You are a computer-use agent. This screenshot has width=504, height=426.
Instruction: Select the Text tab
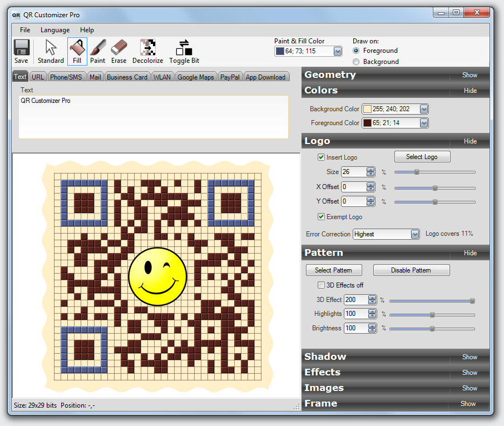tap(20, 77)
